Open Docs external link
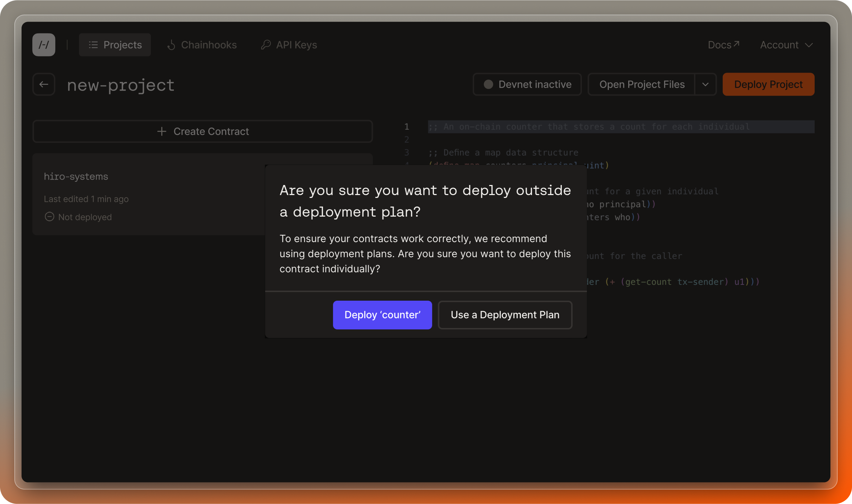This screenshot has height=504, width=852. tap(724, 45)
